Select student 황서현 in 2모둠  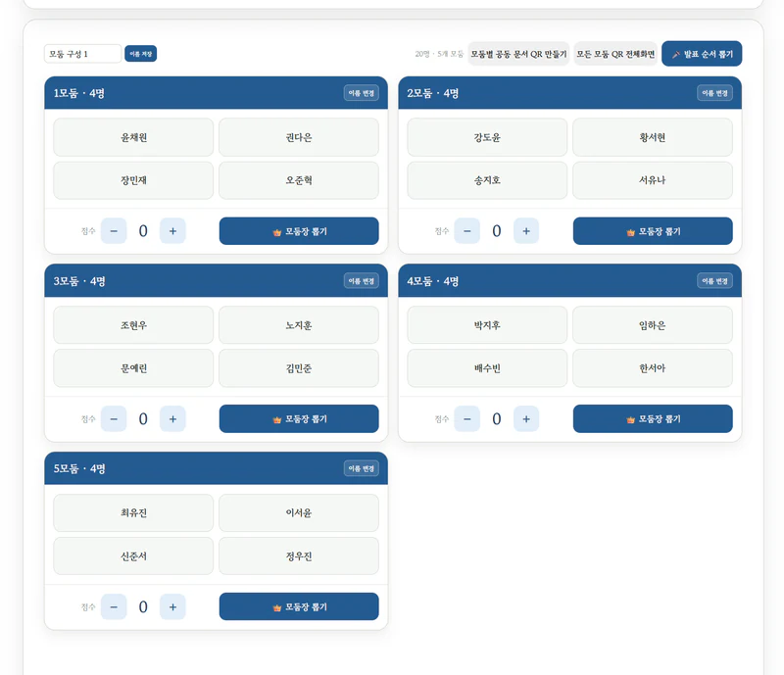tap(653, 137)
